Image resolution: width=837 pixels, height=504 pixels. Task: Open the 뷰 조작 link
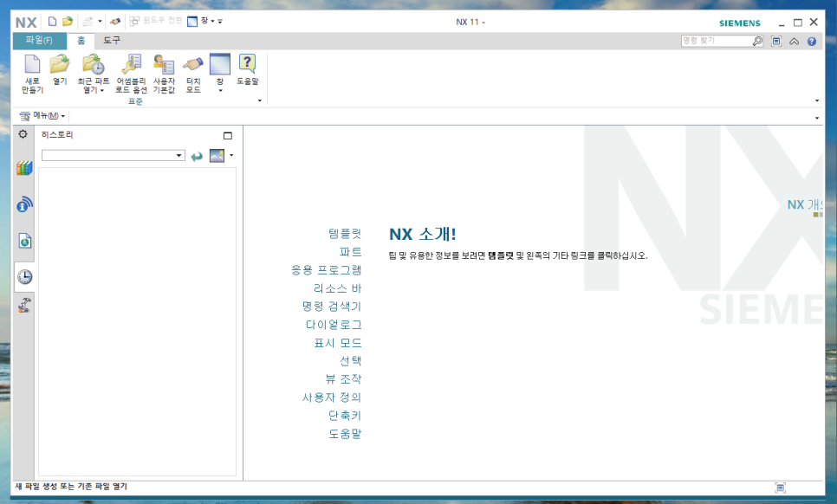344,378
